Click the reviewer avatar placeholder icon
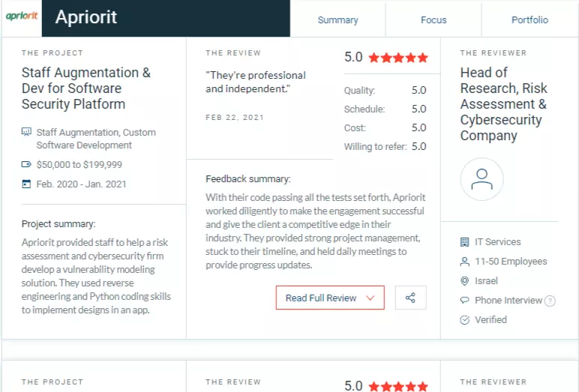 coord(481,179)
